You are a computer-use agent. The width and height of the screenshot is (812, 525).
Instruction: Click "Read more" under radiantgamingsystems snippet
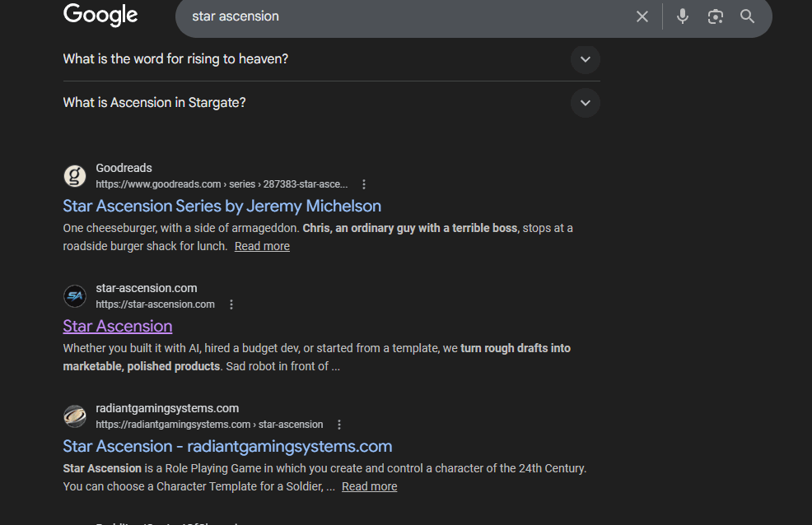click(x=369, y=486)
